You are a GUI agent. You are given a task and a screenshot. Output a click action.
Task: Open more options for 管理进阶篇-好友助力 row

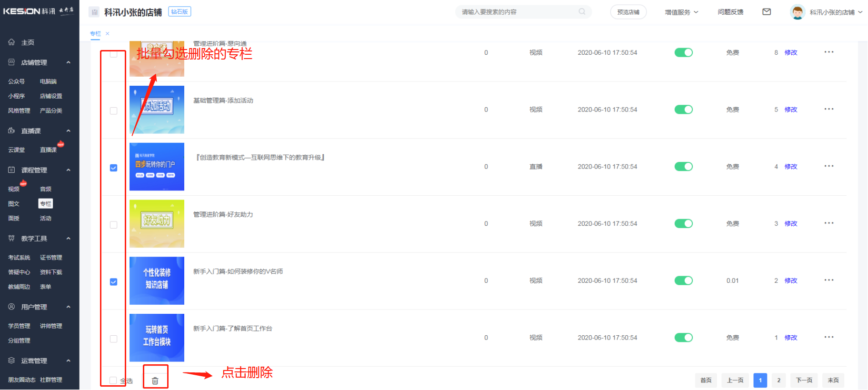pos(828,223)
